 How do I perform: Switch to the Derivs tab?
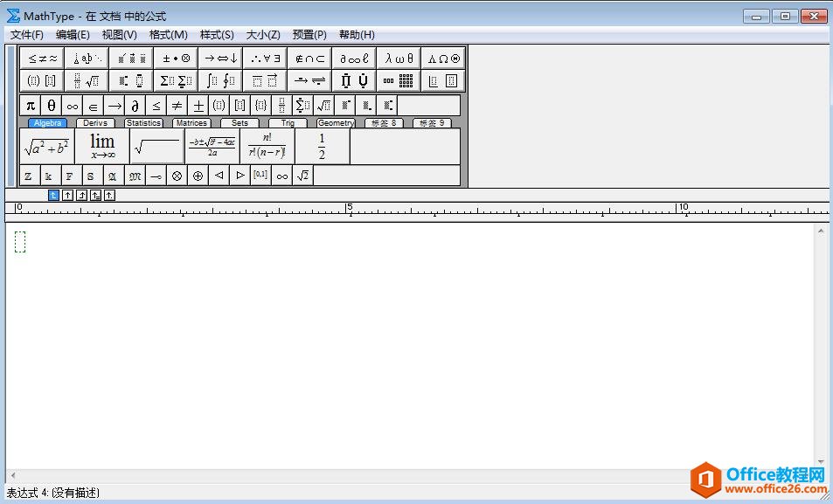tap(95, 122)
